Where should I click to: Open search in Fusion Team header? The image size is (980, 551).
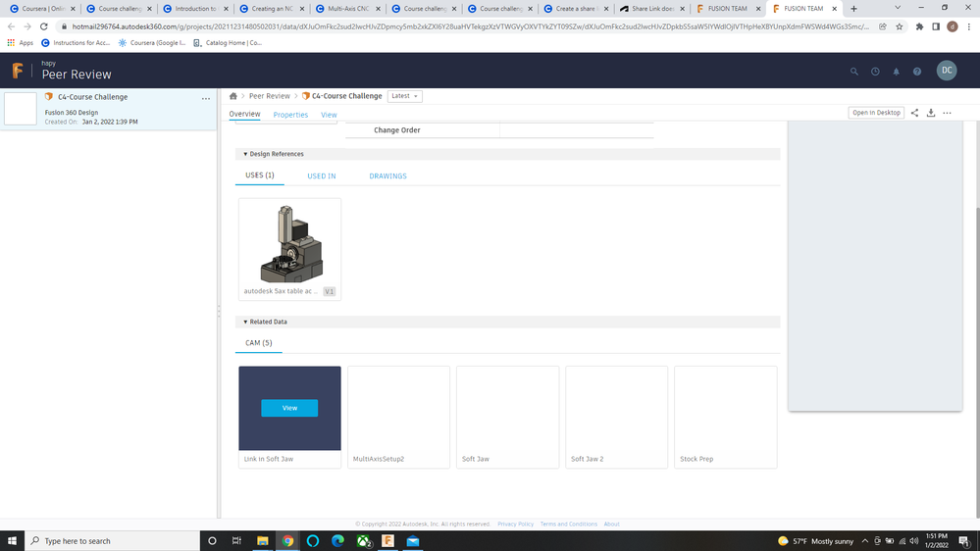click(x=853, y=72)
